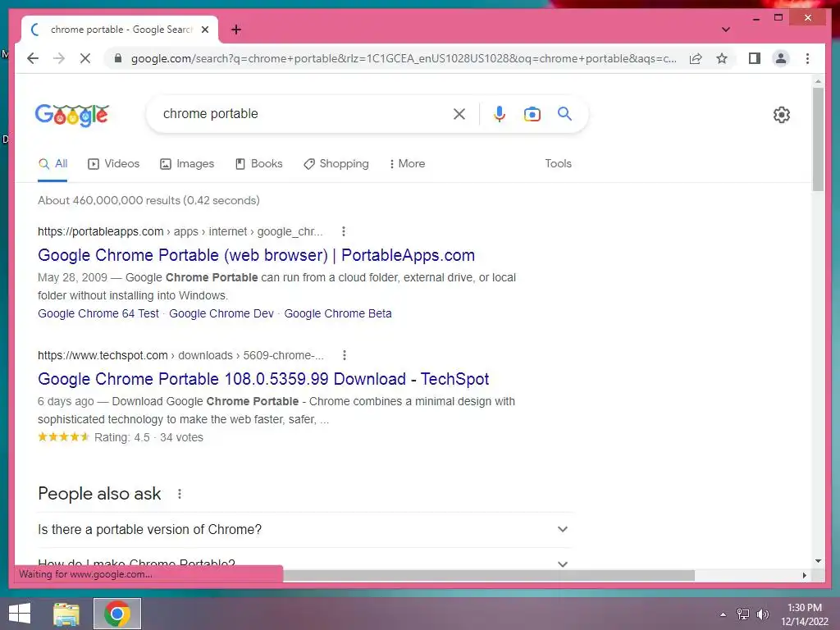This screenshot has width=840, height=630.
Task: Share this page via the share icon
Action: (696, 58)
